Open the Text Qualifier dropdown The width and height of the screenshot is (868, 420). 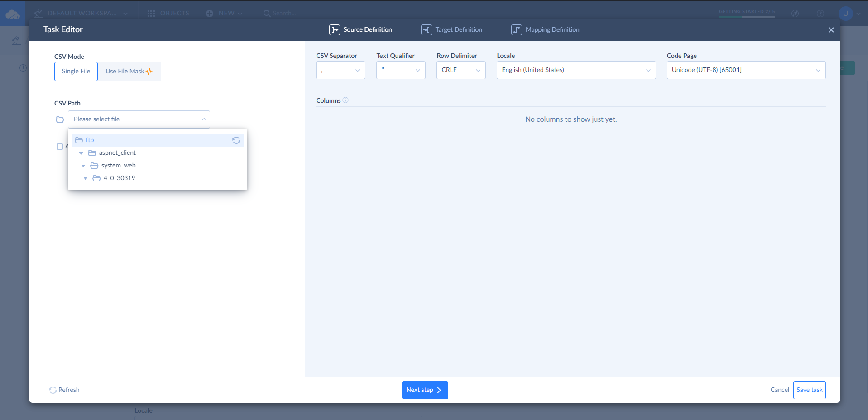coord(401,70)
